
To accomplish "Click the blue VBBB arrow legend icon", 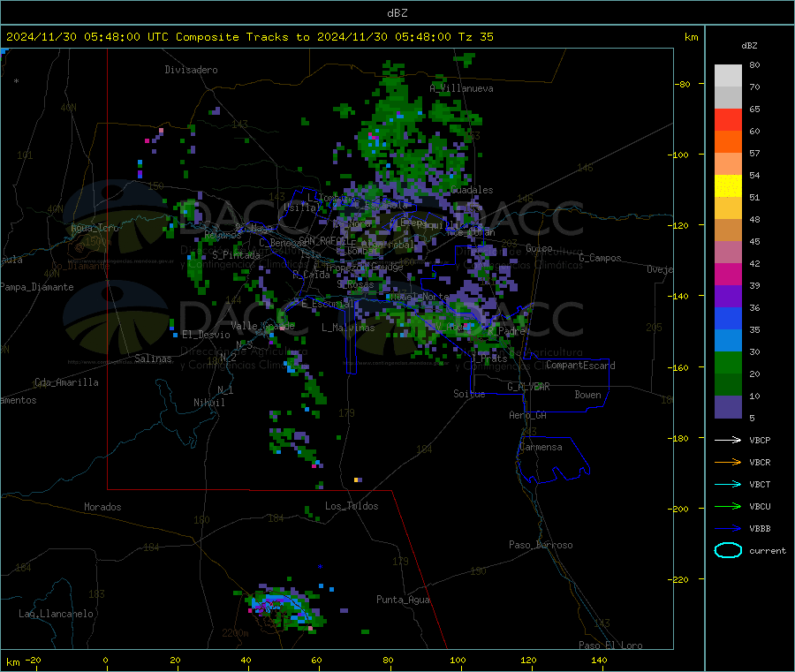I will coord(728,529).
